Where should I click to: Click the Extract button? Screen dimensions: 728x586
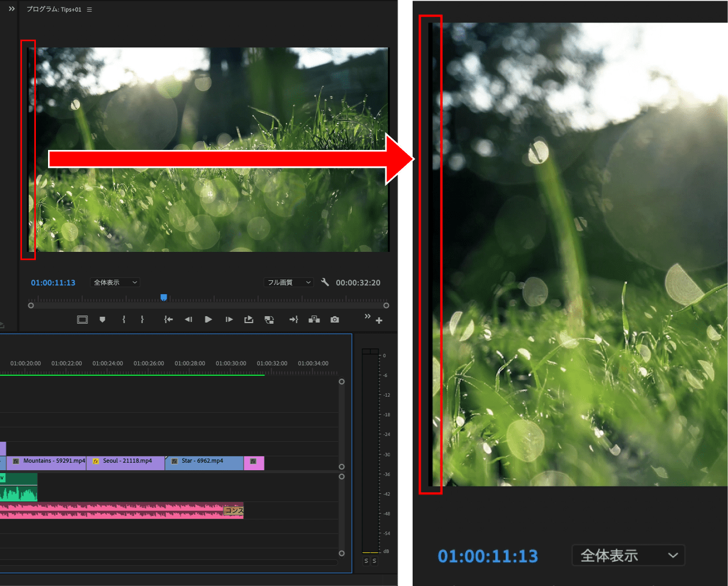tap(269, 320)
